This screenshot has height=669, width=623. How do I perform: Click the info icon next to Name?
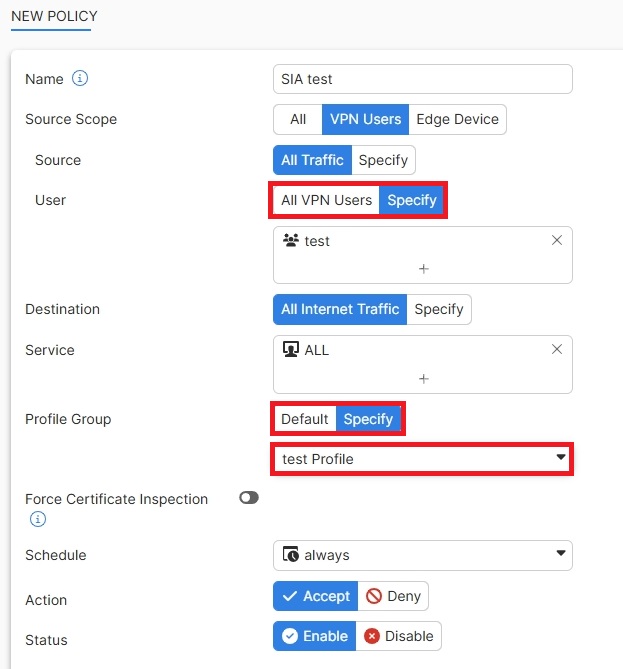pos(81,79)
